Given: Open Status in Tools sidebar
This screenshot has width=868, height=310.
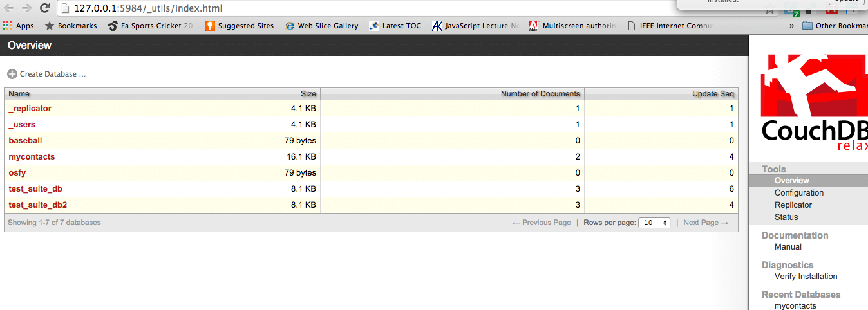Looking at the screenshot, I should (786, 217).
